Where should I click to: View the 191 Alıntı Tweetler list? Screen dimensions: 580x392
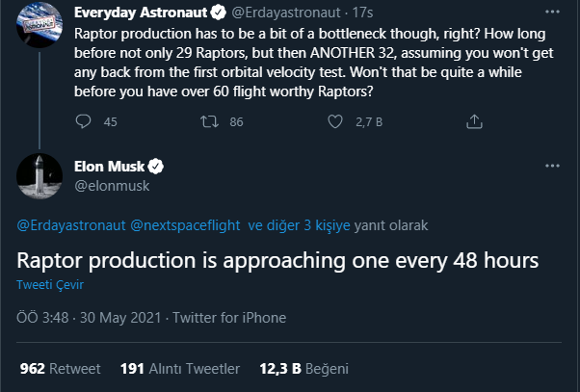click(x=180, y=369)
